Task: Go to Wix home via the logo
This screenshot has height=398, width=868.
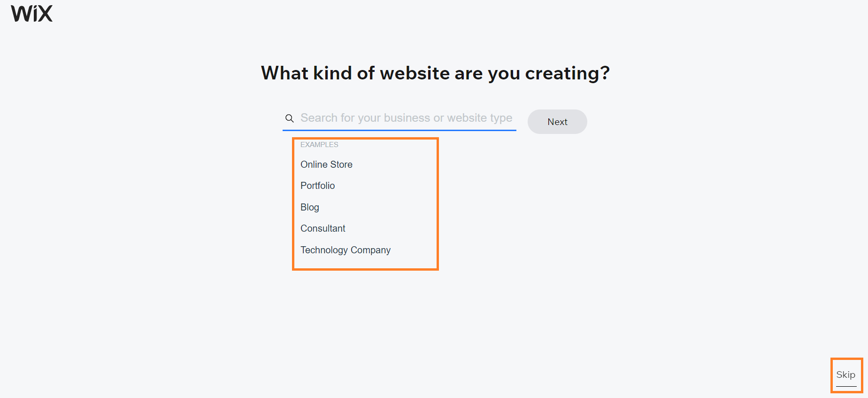Action: [32, 14]
